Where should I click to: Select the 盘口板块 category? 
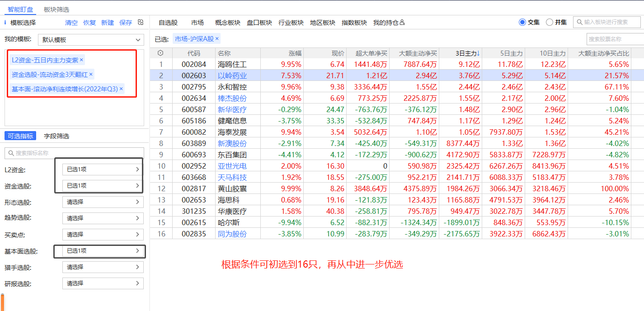pyautogui.click(x=259, y=23)
